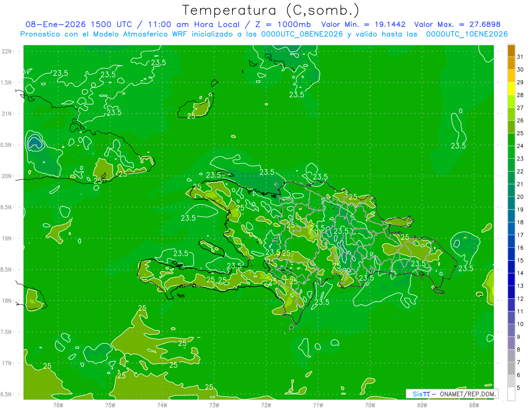
Task: Click the legend value 25
Action: pyautogui.click(x=520, y=133)
